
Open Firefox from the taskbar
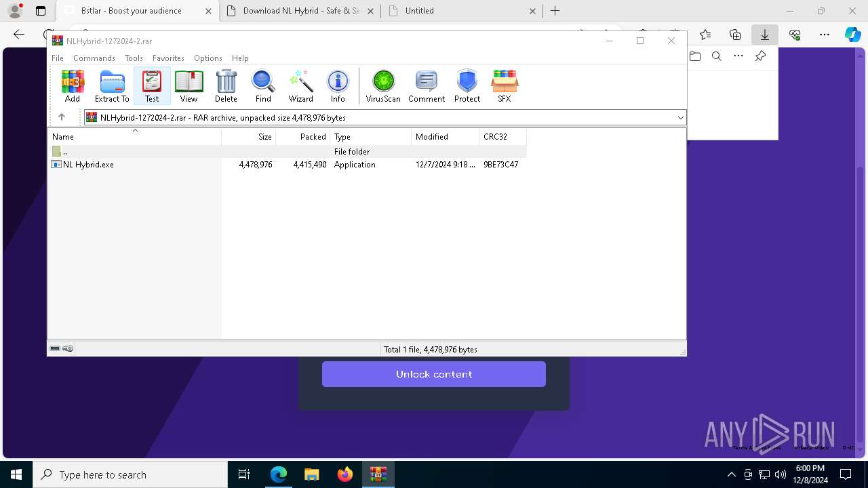[344, 474]
